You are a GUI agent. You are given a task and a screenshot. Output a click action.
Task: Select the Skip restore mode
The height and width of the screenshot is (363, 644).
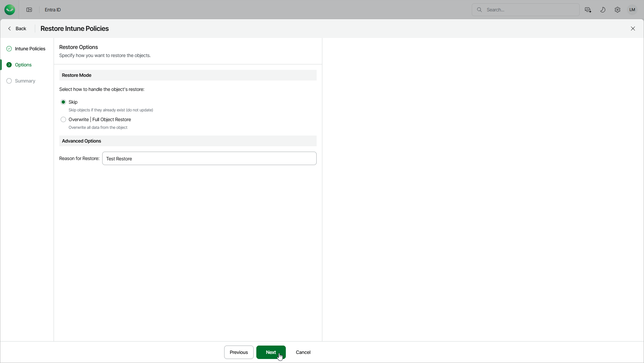(63, 102)
